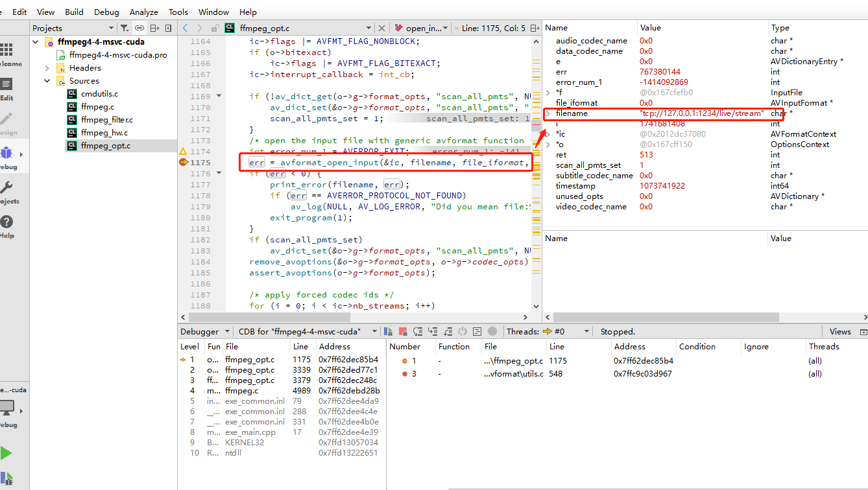
Task: Open the Threads #0 dropdown
Action: [x=566, y=331]
